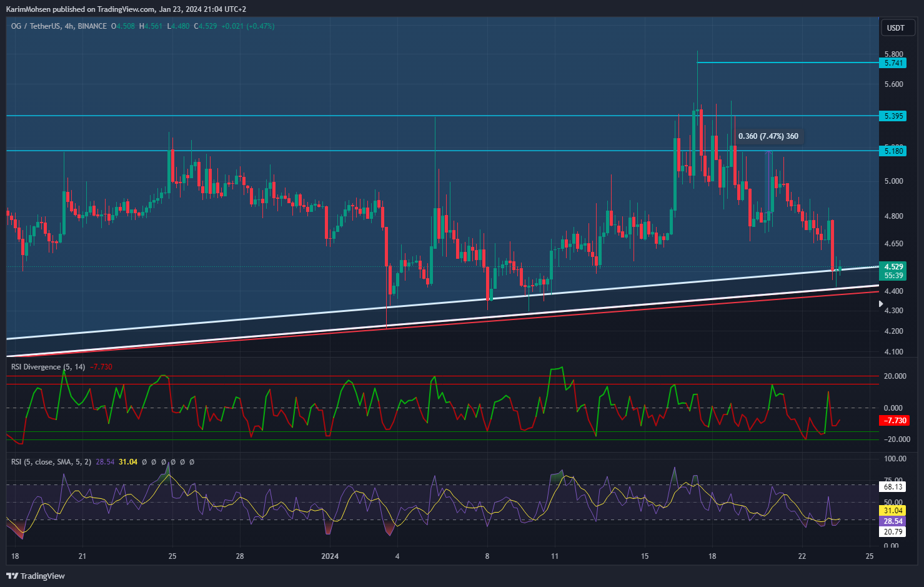Select the low value L4.480
Screen dimensions: 924x587
[x=178, y=26]
